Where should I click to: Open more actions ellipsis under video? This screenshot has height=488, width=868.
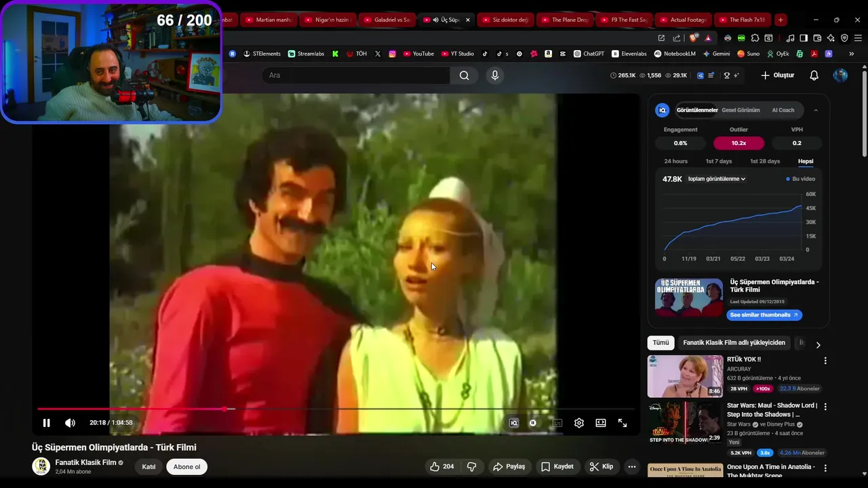(632, 466)
